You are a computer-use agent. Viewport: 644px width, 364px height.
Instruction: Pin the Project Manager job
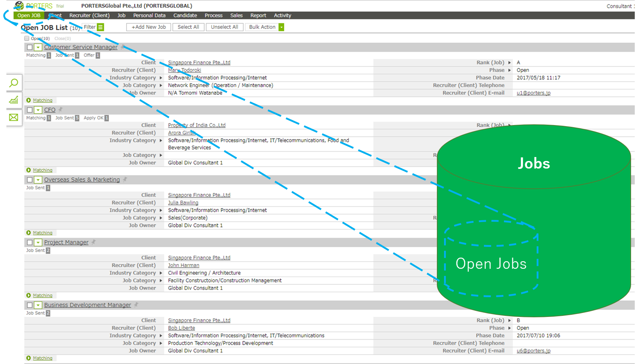(93, 242)
